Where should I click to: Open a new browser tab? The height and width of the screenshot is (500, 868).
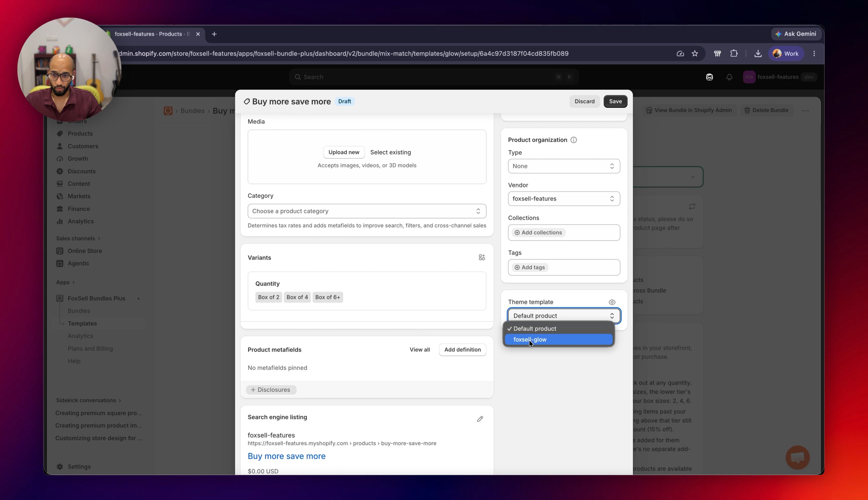(x=214, y=34)
